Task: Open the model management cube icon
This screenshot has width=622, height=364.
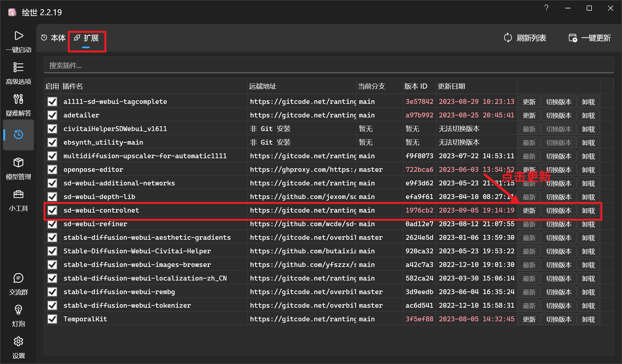Action: (18, 163)
